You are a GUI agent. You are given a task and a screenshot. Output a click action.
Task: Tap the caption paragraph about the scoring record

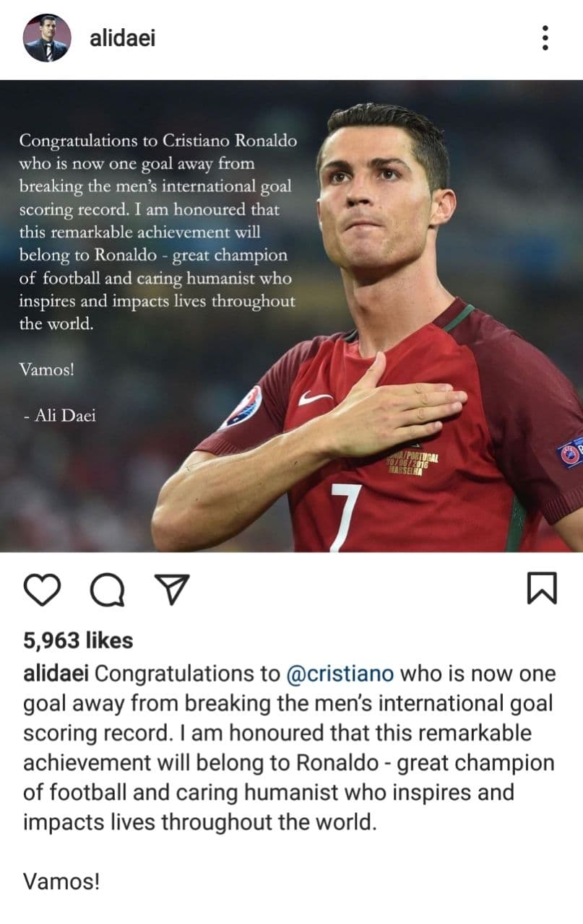289,748
